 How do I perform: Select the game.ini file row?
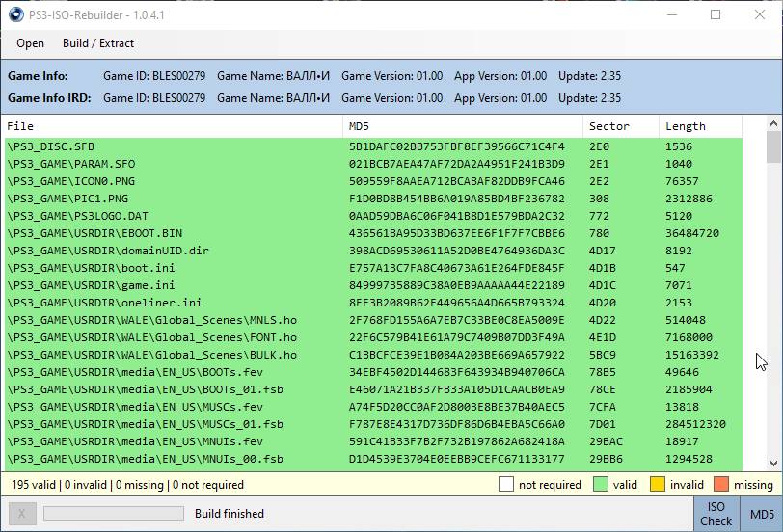pyautogui.click(x=373, y=285)
